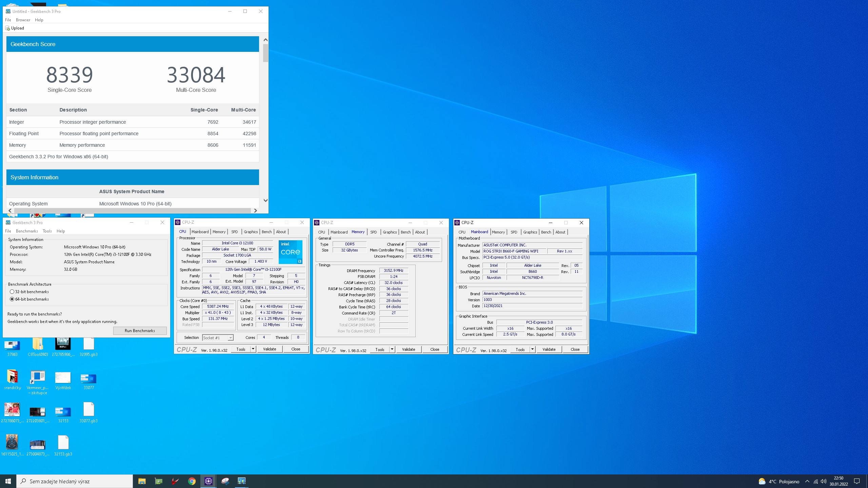Viewport: 868px width, 488px height.
Task: Click vertical scrollbar thumb in Geekbench results
Action: [265, 53]
